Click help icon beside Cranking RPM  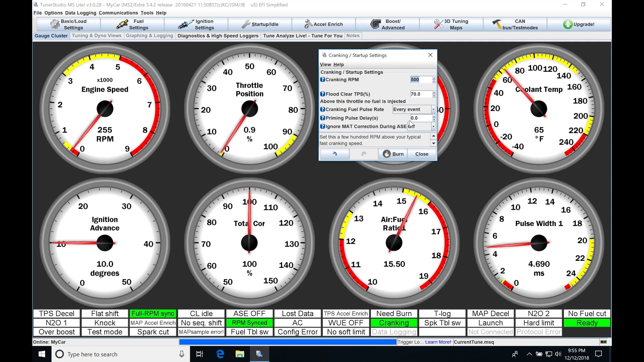(x=322, y=79)
